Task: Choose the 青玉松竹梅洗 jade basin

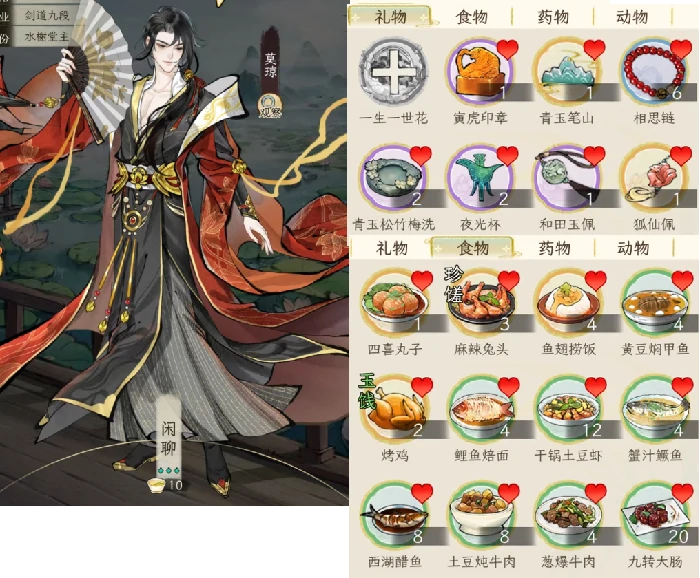Action: pyautogui.click(x=394, y=178)
